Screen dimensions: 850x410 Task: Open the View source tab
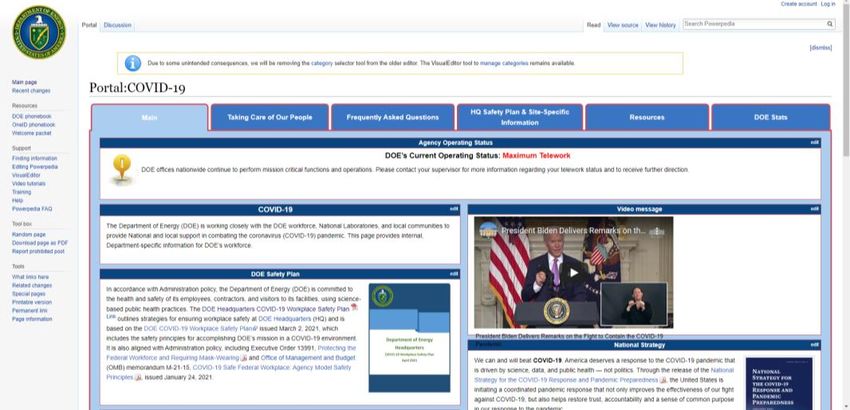point(622,25)
